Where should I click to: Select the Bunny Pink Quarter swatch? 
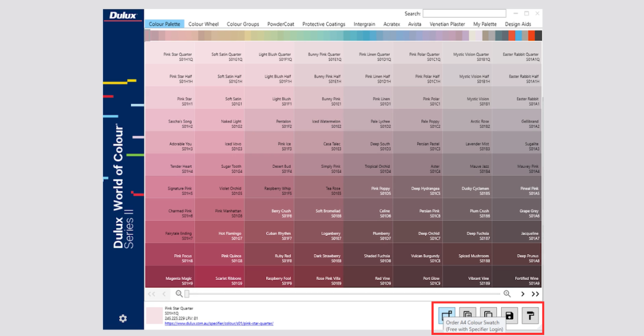coord(318,53)
